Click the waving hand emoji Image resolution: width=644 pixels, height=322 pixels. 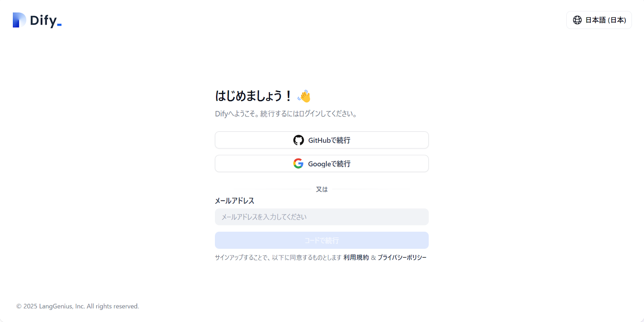pos(304,96)
